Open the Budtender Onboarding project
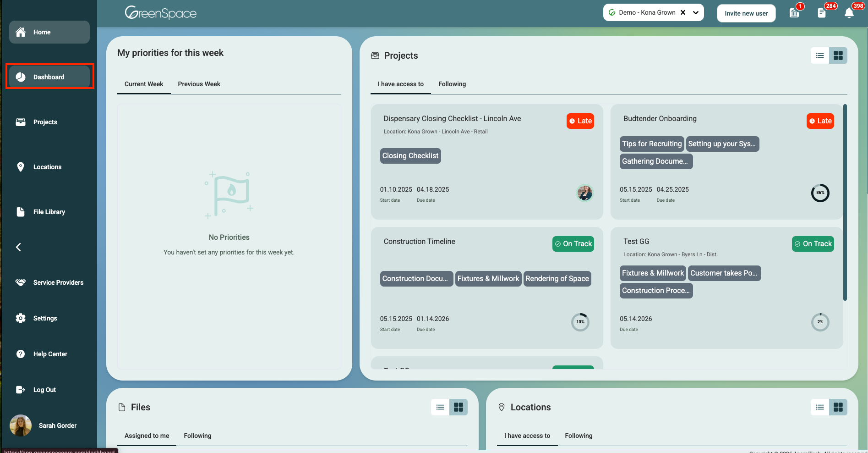The image size is (868, 453). click(660, 118)
